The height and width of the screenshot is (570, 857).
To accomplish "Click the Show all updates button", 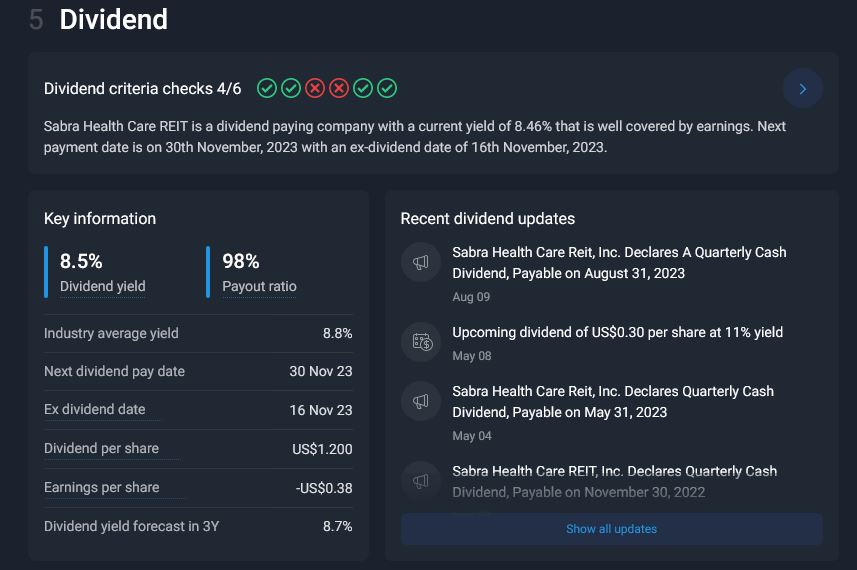I will 612,528.
